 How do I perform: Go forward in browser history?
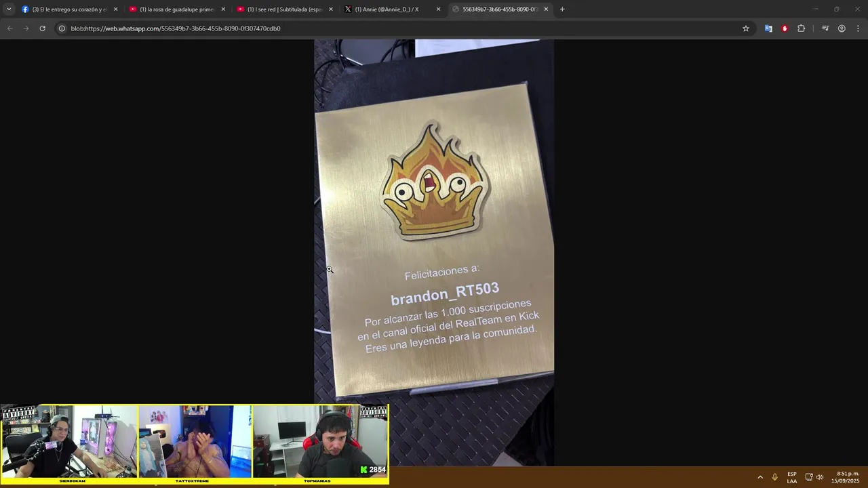(26, 28)
